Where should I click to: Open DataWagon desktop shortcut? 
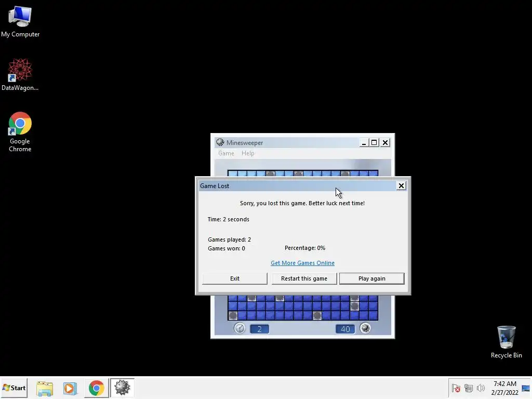pos(20,75)
